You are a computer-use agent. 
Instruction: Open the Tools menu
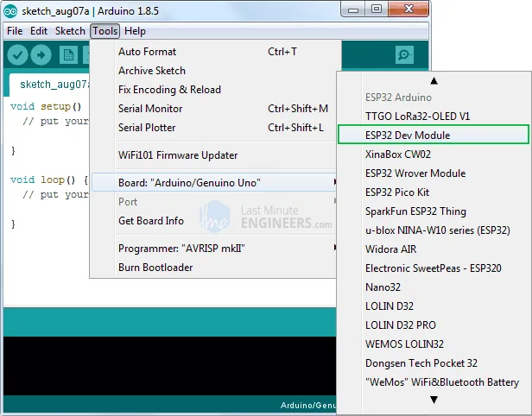pyautogui.click(x=104, y=31)
